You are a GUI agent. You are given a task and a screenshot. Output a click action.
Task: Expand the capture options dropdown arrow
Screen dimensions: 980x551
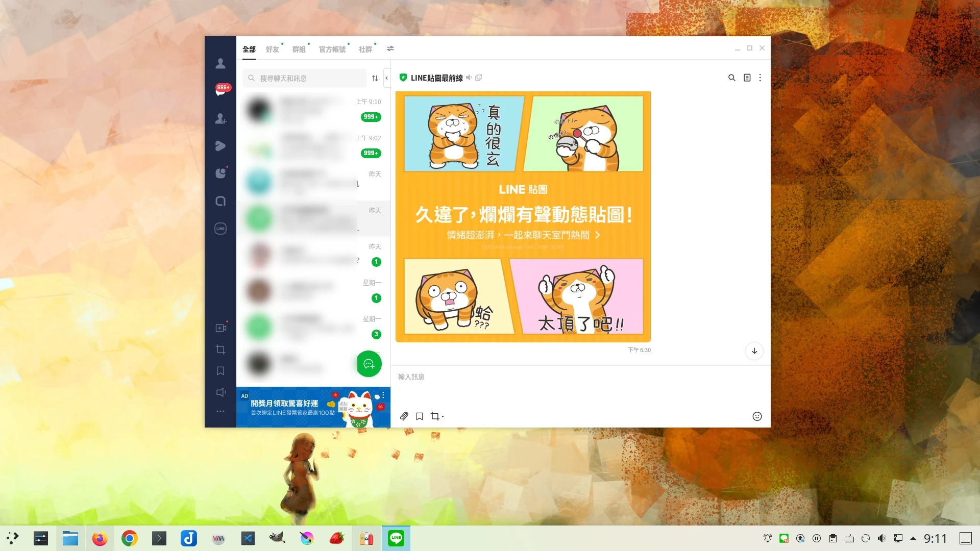pyautogui.click(x=443, y=417)
